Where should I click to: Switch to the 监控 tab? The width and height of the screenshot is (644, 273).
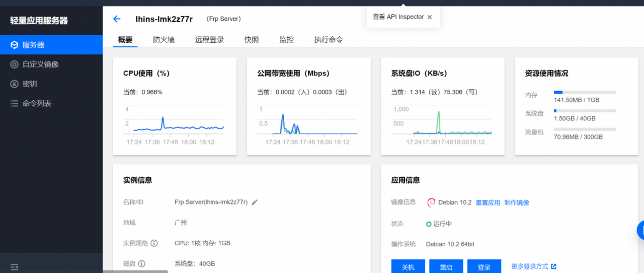pos(286,40)
